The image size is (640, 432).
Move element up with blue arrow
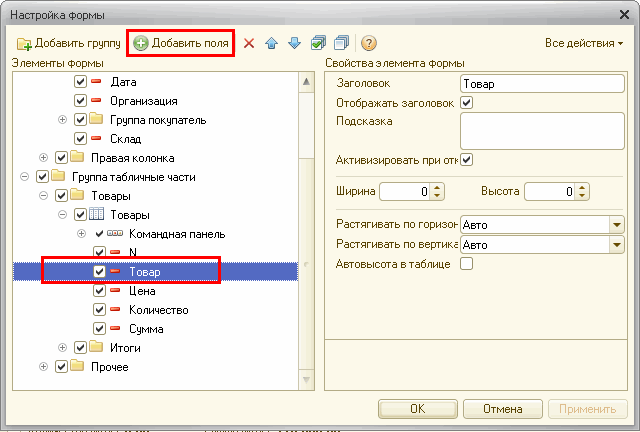[271, 43]
